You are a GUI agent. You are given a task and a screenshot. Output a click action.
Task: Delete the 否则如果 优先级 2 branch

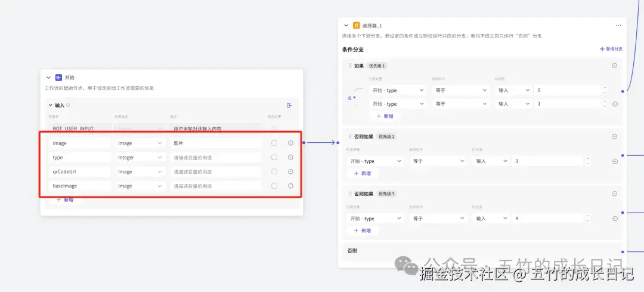click(x=614, y=137)
